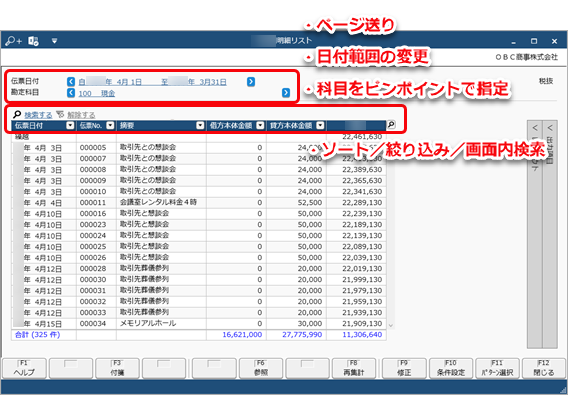This screenshot has height=395, width=568.
Task: Click the credit total 27,775,990
Action: coord(302,334)
